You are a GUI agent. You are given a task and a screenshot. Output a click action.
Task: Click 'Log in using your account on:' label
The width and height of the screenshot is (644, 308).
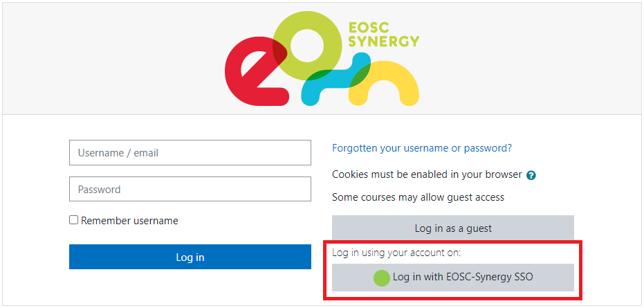pos(396,253)
